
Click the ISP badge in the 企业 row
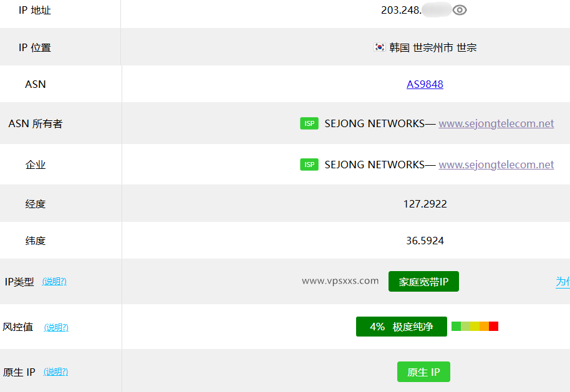coord(309,165)
